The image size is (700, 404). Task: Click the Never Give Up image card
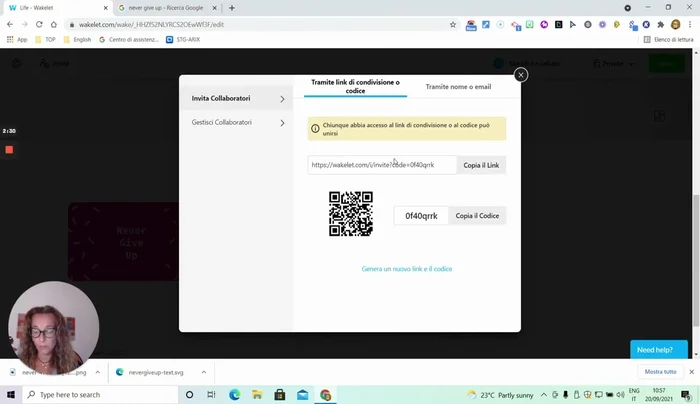pyautogui.click(x=123, y=242)
